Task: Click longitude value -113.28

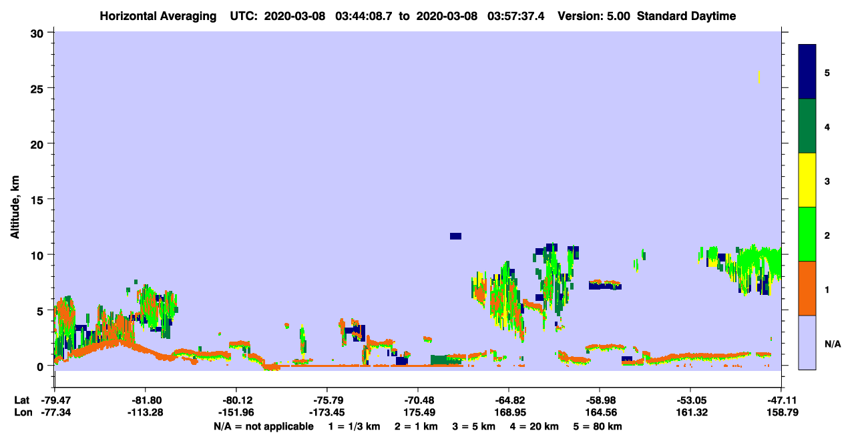Action: [145, 412]
